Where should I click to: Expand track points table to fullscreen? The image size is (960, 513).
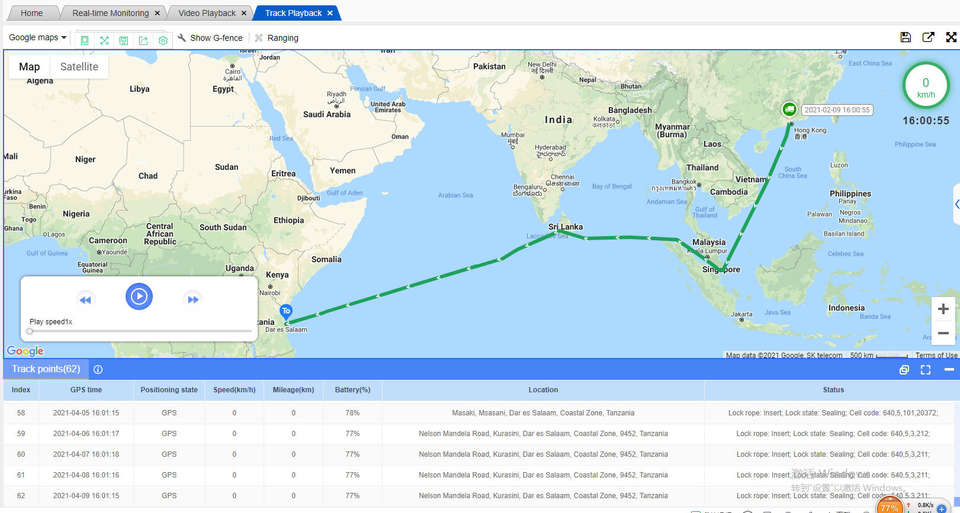(926, 370)
